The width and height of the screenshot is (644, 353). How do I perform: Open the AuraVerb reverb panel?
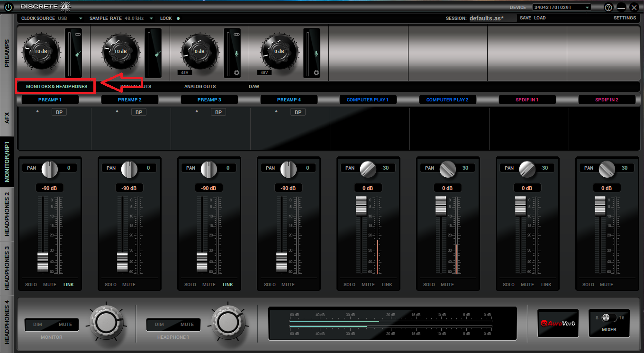click(x=558, y=324)
